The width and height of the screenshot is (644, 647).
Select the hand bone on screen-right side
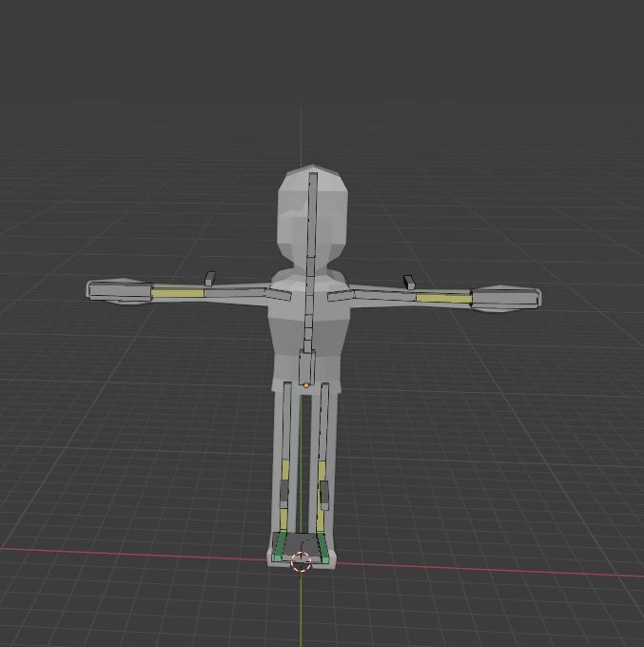click(x=505, y=299)
